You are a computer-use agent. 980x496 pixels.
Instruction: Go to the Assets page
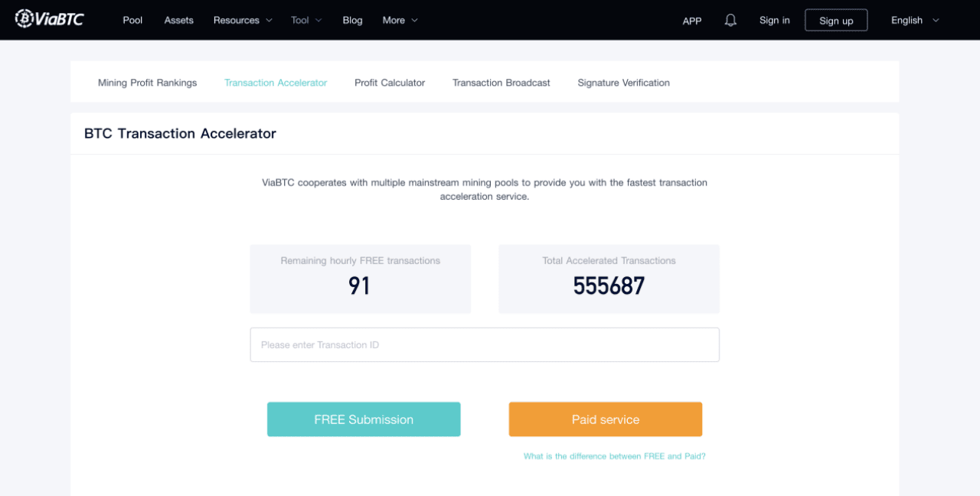(x=178, y=20)
